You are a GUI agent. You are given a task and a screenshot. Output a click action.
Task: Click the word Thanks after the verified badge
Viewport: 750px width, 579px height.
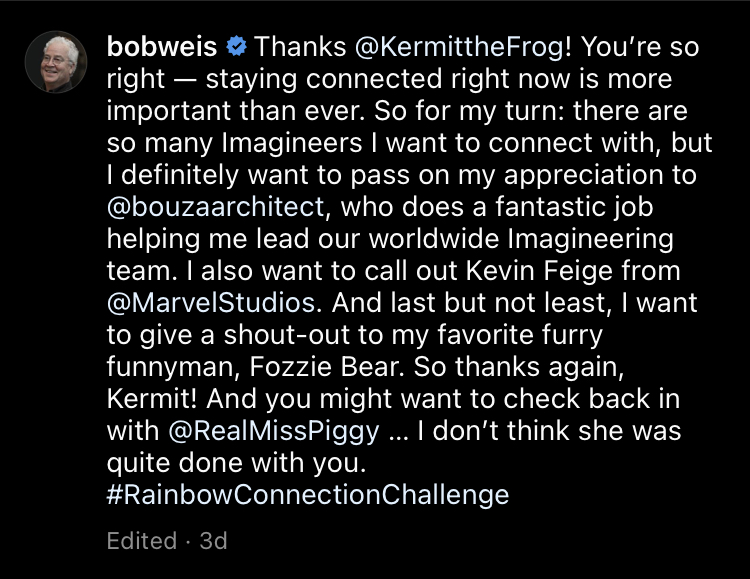pyautogui.click(x=300, y=46)
